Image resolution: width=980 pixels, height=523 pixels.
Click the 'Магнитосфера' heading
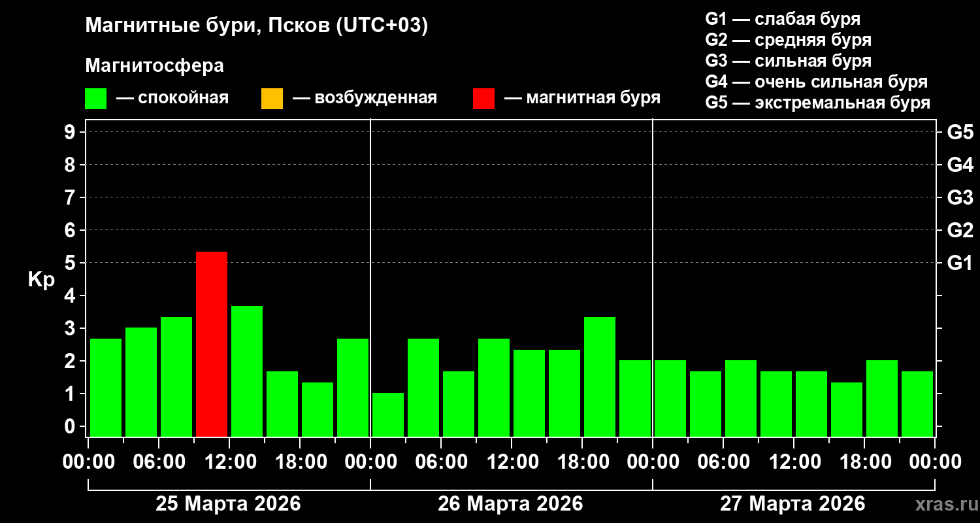click(x=154, y=66)
